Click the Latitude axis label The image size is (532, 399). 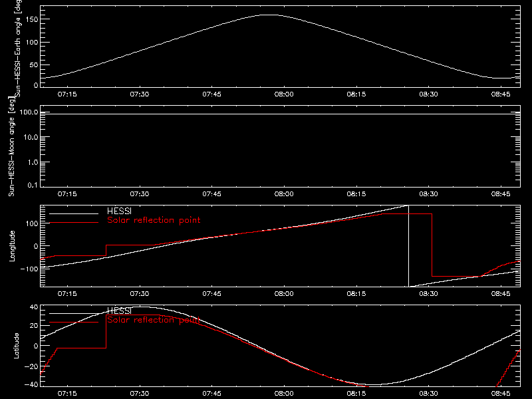(x=16, y=346)
